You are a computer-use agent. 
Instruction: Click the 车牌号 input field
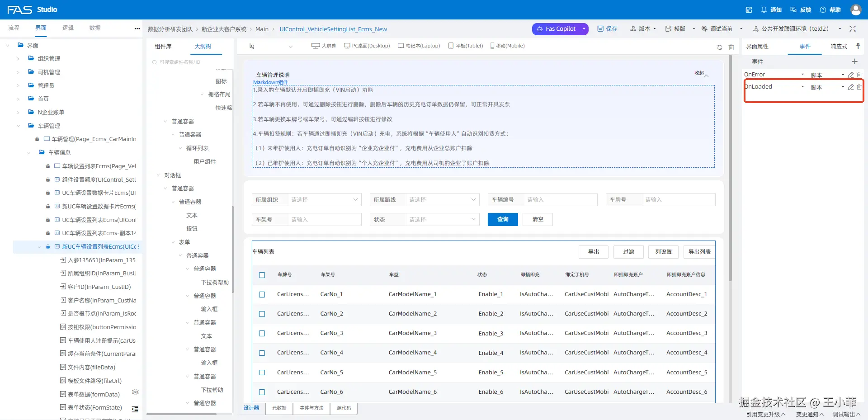(x=679, y=199)
